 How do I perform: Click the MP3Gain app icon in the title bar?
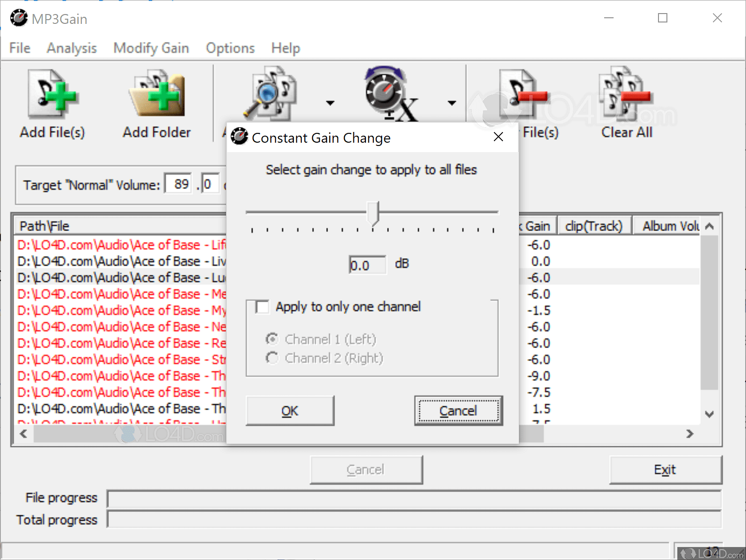(19, 18)
